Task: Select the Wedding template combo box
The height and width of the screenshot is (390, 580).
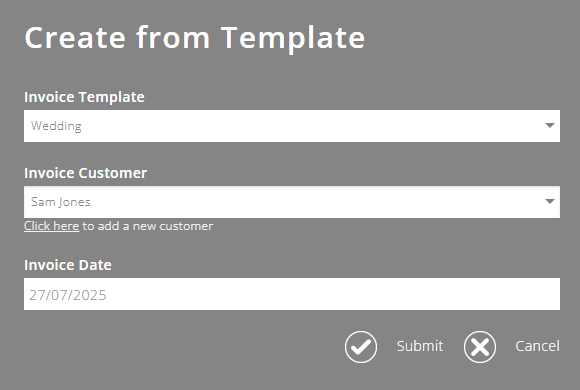Action: (292, 126)
